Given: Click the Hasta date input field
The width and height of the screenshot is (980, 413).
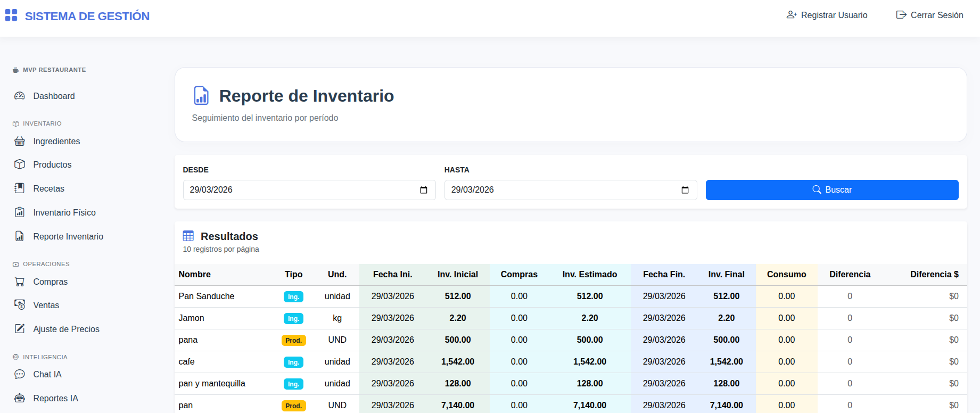Looking at the screenshot, I should tap(571, 190).
